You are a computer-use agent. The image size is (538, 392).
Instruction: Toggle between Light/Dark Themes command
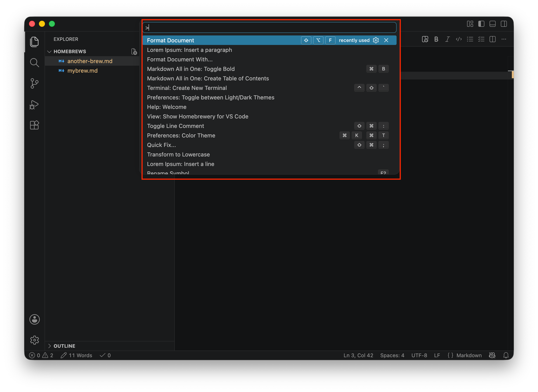[x=269, y=97]
